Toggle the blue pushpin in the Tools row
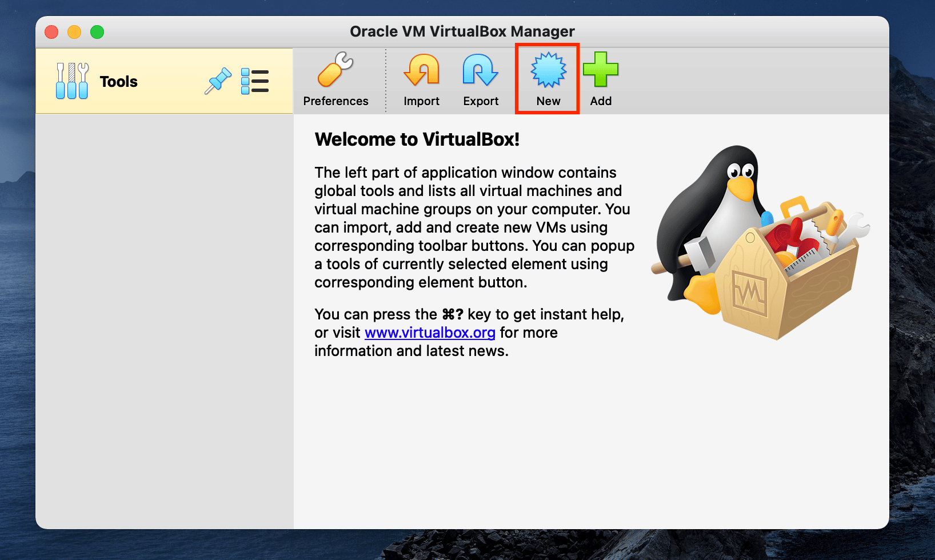 point(218,81)
